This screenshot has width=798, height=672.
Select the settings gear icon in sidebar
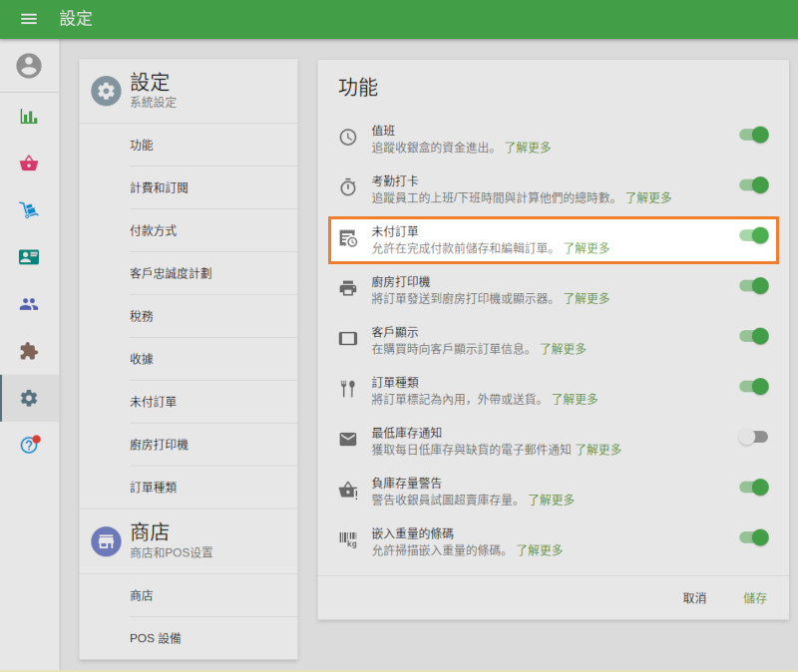click(30, 397)
